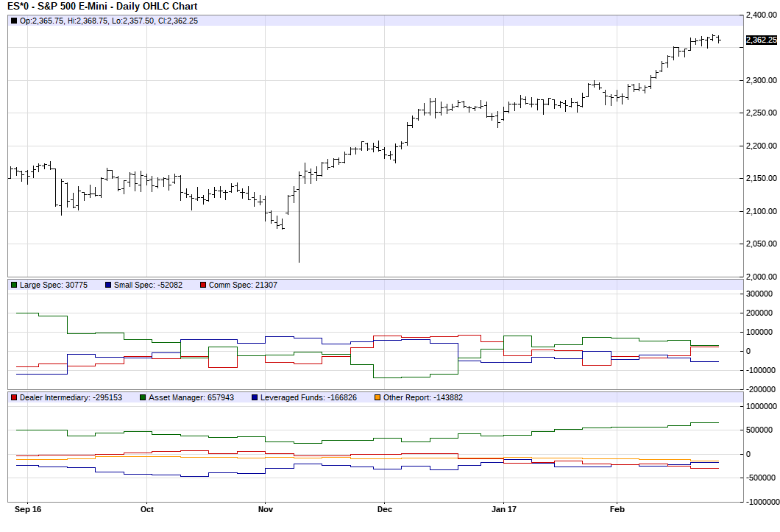Click the orange Other Report legend marker
The height and width of the screenshot is (532, 780).
click(377, 397)
